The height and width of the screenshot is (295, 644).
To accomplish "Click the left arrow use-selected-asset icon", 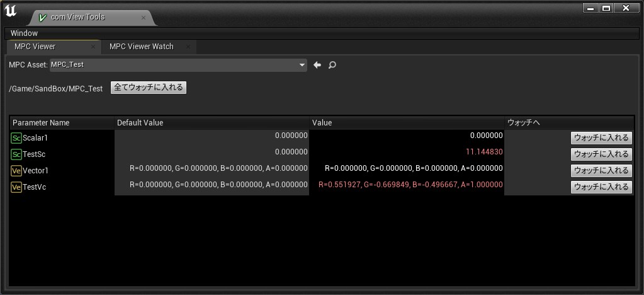I will click(317, 65).
